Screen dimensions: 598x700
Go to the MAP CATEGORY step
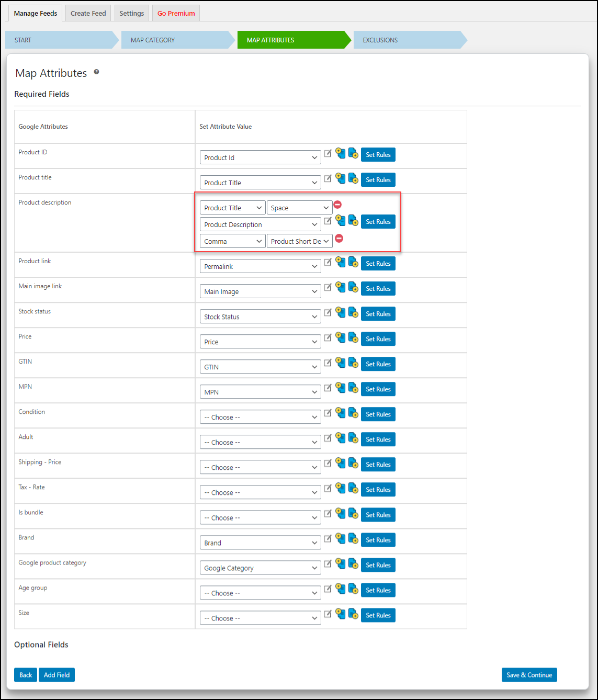point(178,40)
